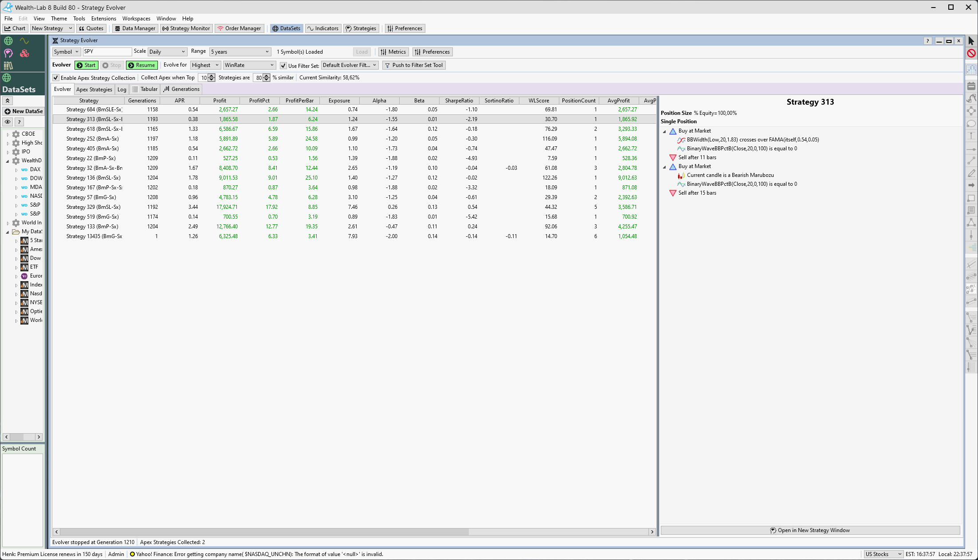Sort by WLScore column header
This screenshot has width=978, height=560.
pyautogui.click(x=538, y=101)
